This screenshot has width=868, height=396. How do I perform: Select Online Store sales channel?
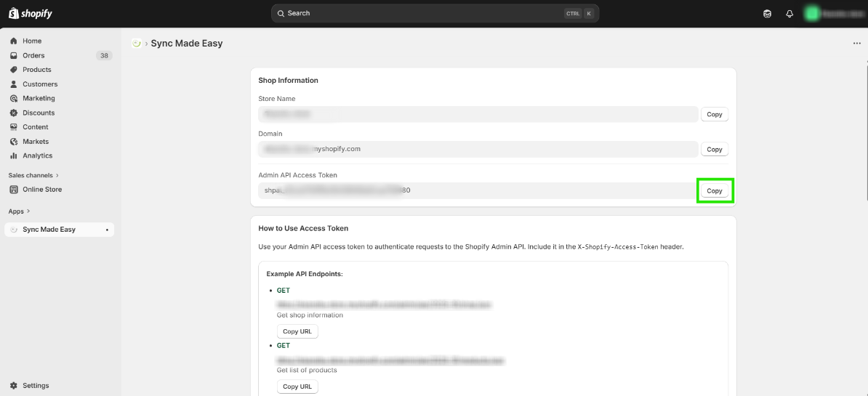pyautogui.click(x=42, y=190)
